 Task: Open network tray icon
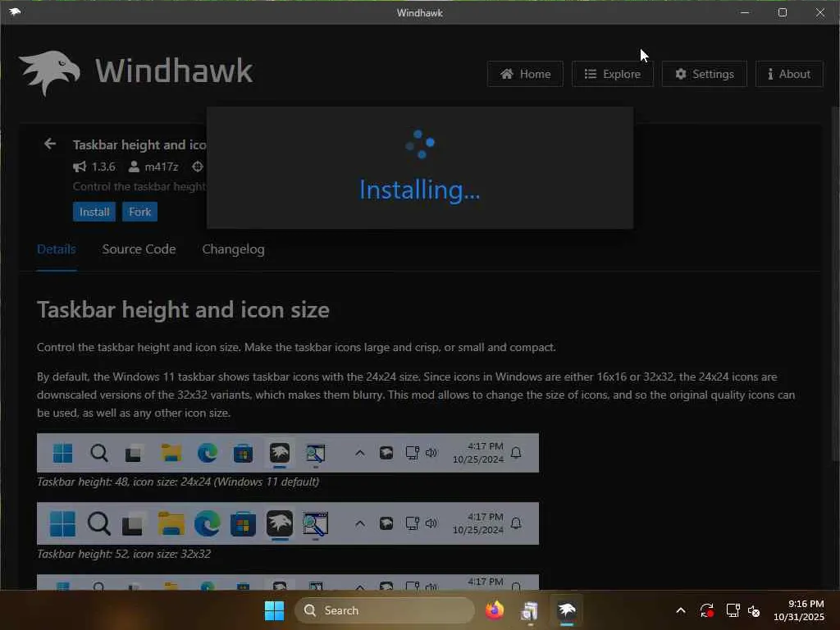733,610
